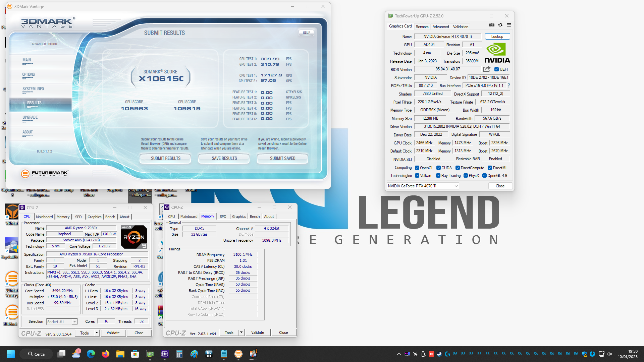Open Microsoft Edge from taskbar
Image resolution: width=644 pixels, height=362 pixels.
(91, 354)
